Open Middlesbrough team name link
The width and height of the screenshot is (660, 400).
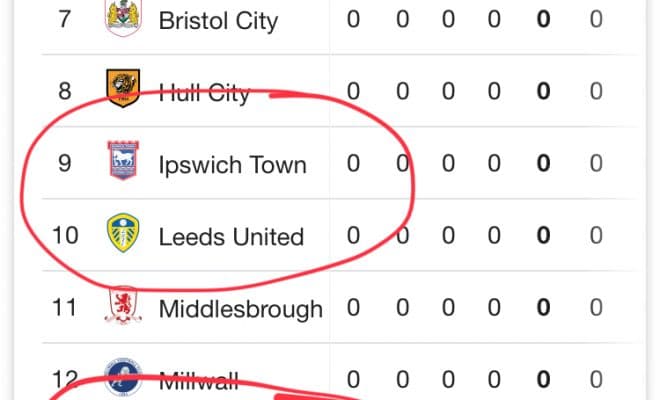(x=241, y=309)
